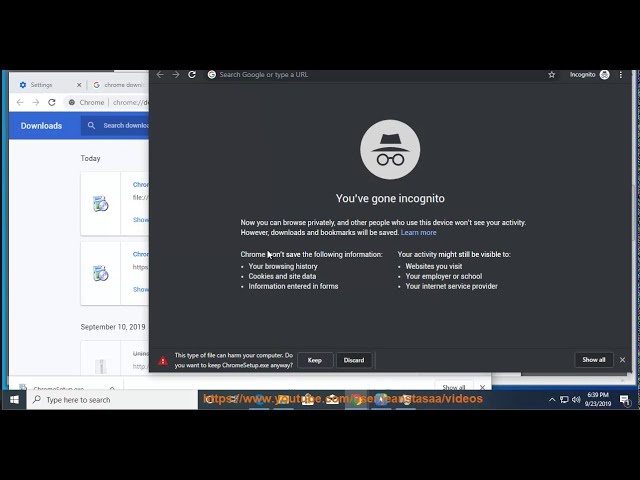Viewport: 640px width, 480px height.
Task: Click Show all in the background window's download bar
Action: coord(453,387)
